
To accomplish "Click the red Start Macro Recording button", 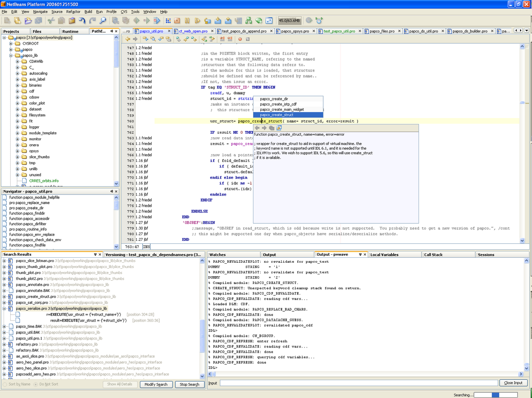I will (240, 39).
